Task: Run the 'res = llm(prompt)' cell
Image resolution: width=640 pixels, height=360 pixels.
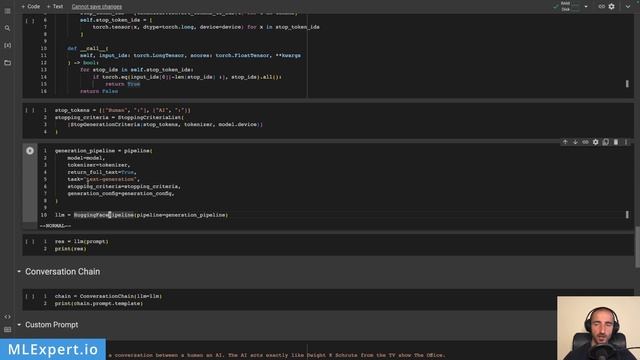Action: pos(30,242)
